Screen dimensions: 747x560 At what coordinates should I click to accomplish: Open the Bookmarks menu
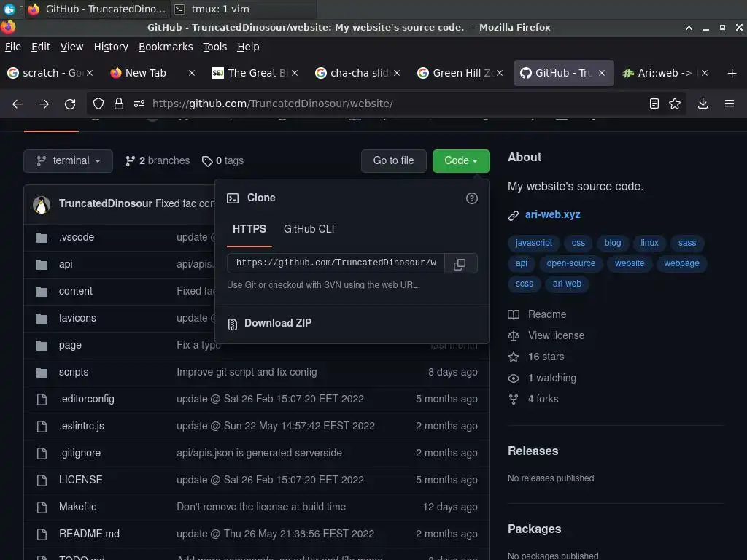[166, 47]
